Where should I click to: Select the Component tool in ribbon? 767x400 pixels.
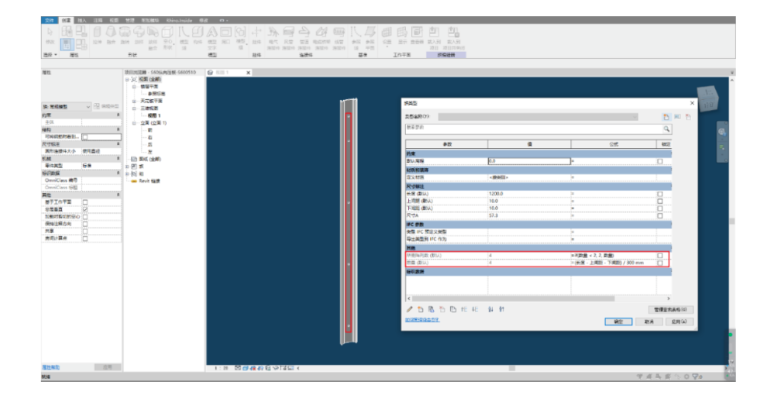[199, 35]
